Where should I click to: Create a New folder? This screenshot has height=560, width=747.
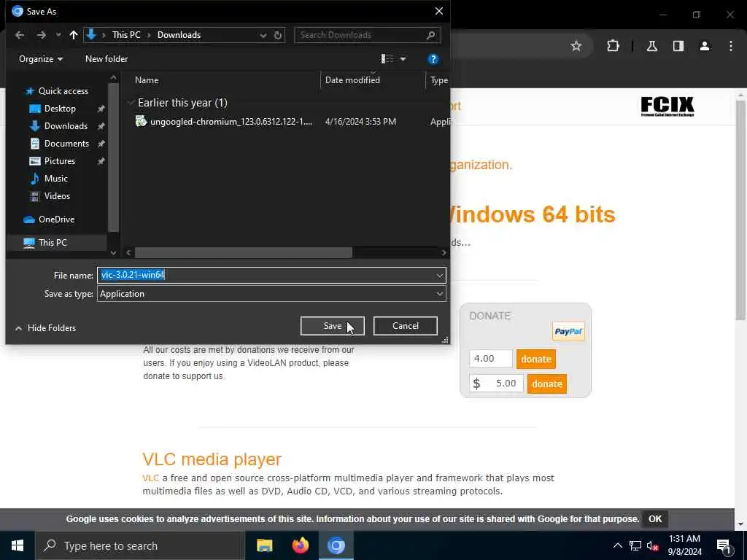tap(107, 59)
